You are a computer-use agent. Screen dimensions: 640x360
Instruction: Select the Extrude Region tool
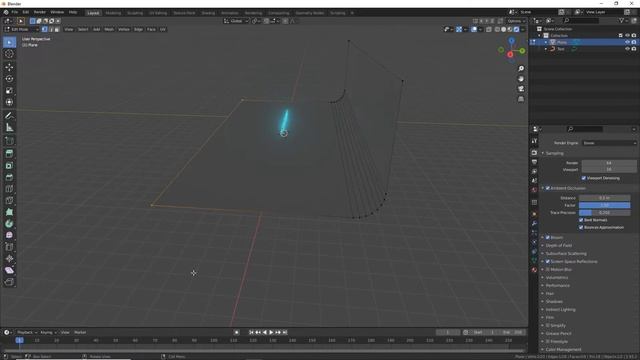(9, 153)
